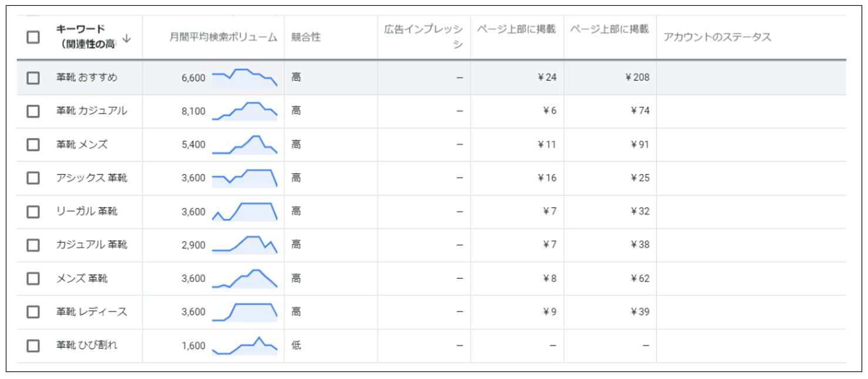Click the sort arrow beside キーワード header

point(126,39)
